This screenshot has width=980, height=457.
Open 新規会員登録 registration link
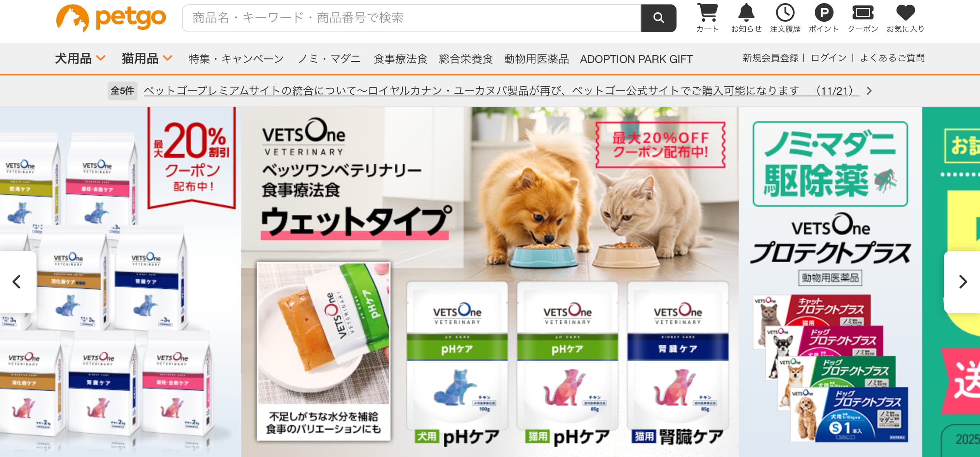771,58
